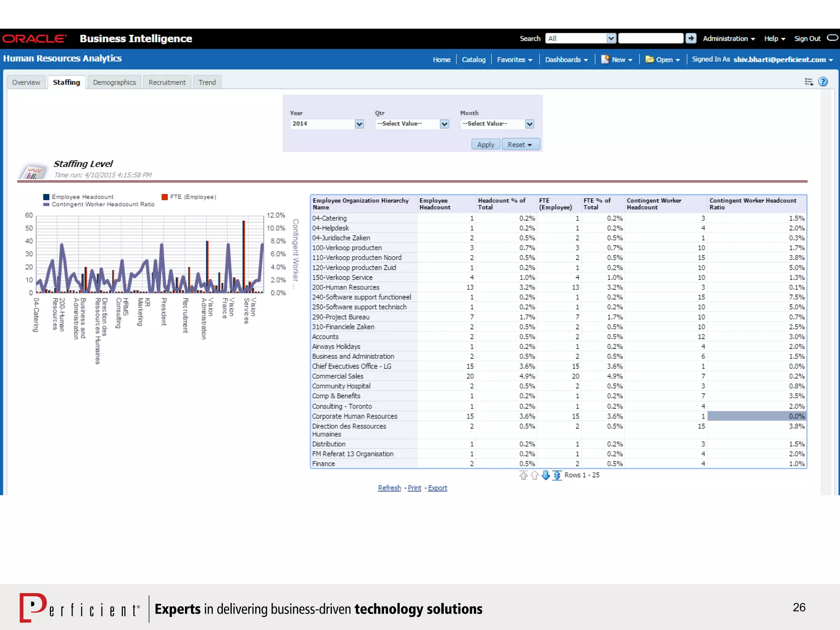Open the blue help question icon
The image size is (840, 630).
(823, 82)
